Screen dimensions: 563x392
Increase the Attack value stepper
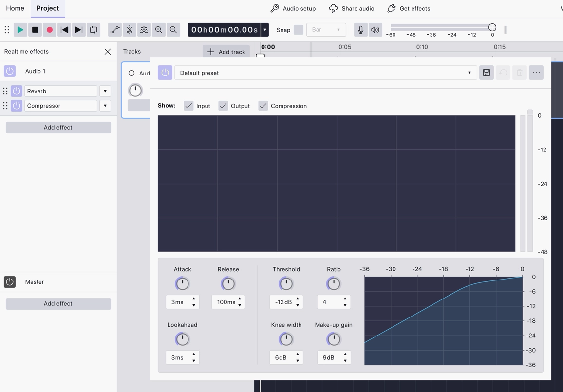(x=194, y=299)
